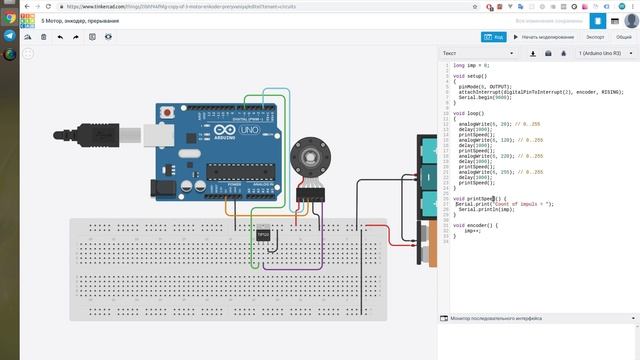Open the user profile avatar
This screenshot has width=640, height=360.
(631, 21)
